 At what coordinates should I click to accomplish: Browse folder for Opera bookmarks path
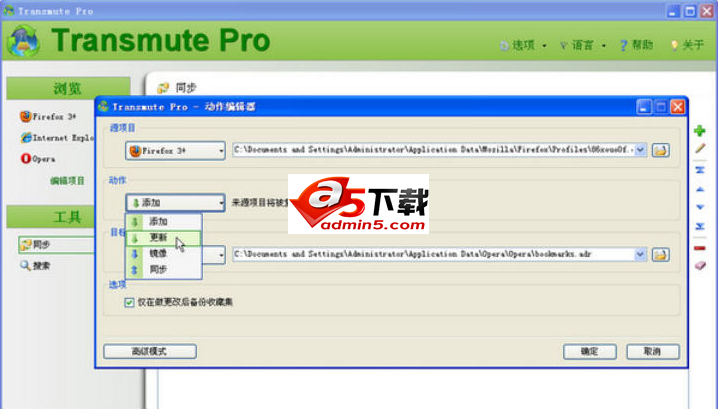tap(660, 255)
